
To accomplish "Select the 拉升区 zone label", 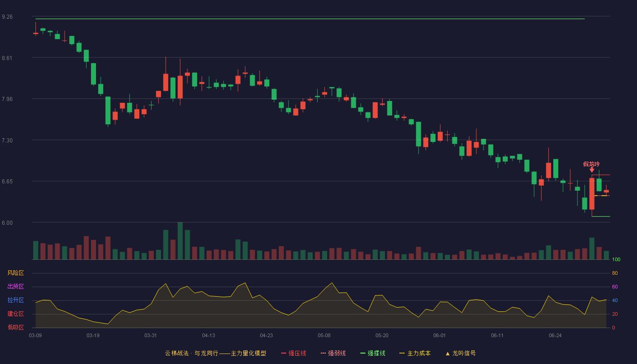I will (15, 300).
